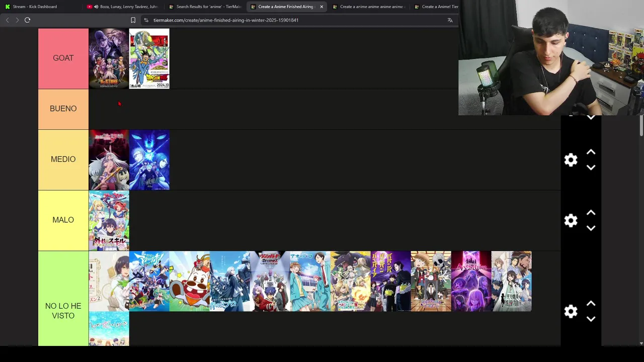Screen dimensions: 644x362
Task: Click the NO LO HE VISTO tier label
Action: tap(63, 311)
